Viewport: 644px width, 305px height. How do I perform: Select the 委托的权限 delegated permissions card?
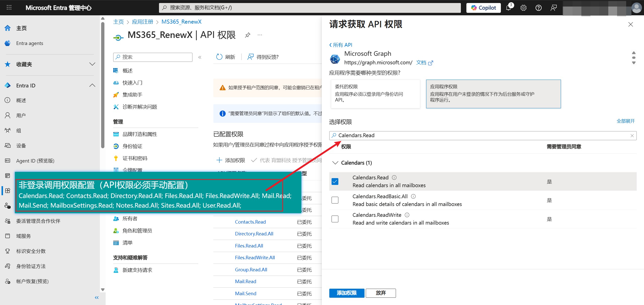(375, 94)
